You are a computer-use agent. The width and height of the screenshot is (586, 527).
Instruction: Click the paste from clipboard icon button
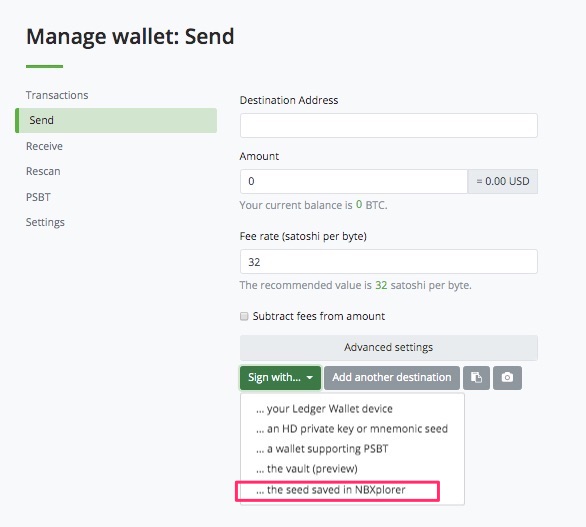[x=476, y=378]
